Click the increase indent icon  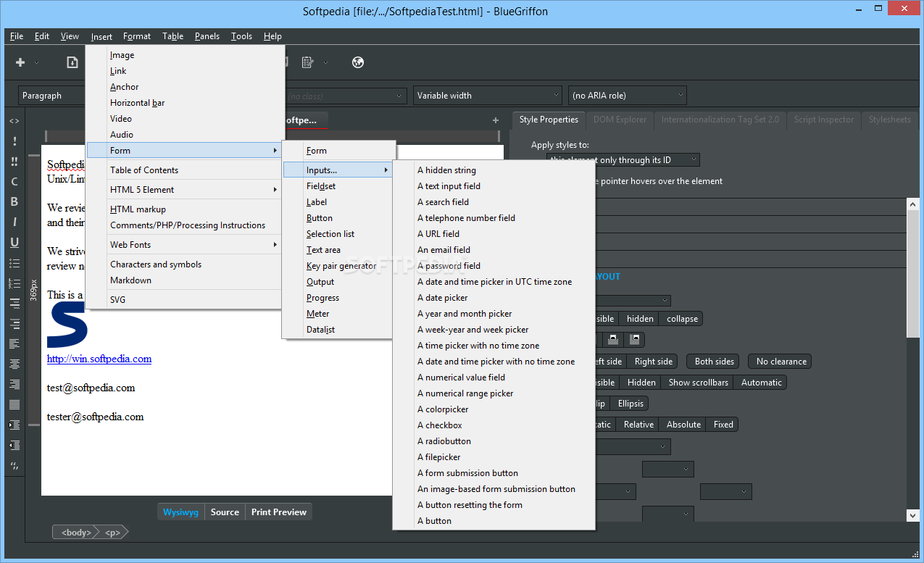pyautogui.click(x=14, y=425)
